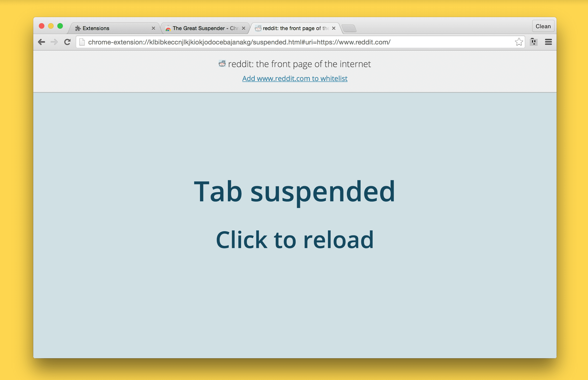Click the back navigation arrow
Screen dimensions: 588x380
[42, 42]
